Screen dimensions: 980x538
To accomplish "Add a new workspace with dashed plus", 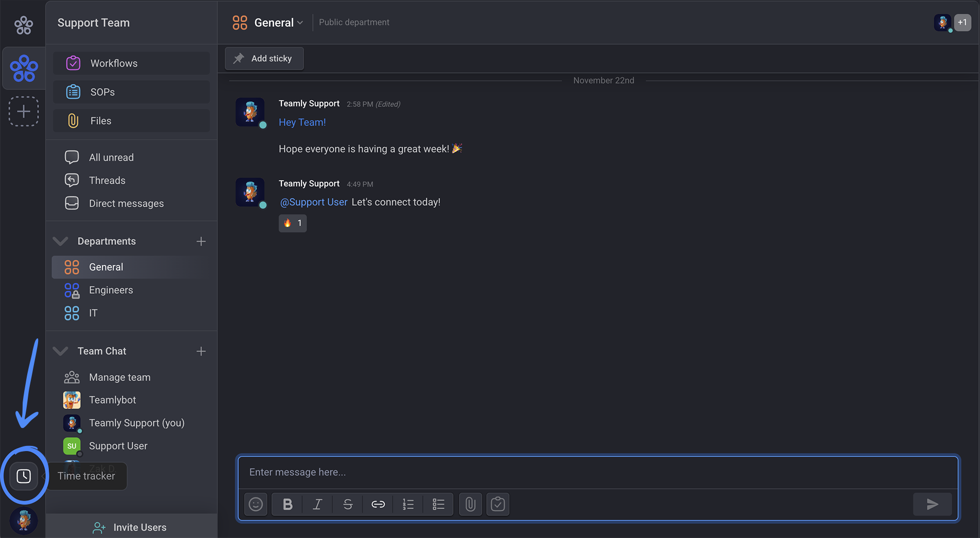I will 24,111.
